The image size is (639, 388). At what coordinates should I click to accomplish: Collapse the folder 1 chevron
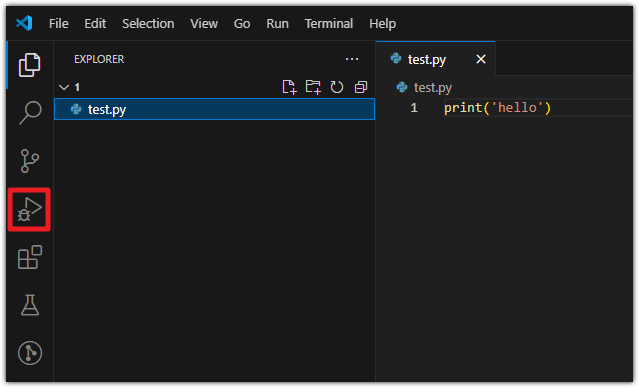[x=64, y=87]
